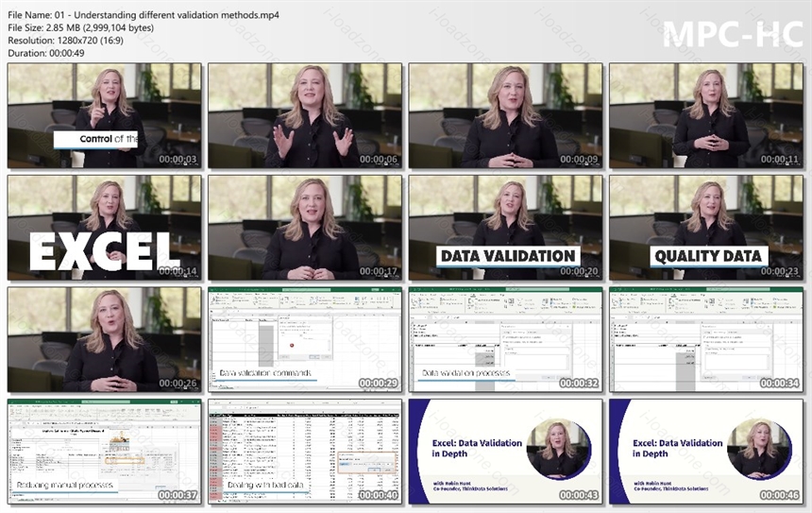Open the DATA VALIDATION frame at 00:00:20
This screenshot has height=513, width=812.
click(505, 228)
